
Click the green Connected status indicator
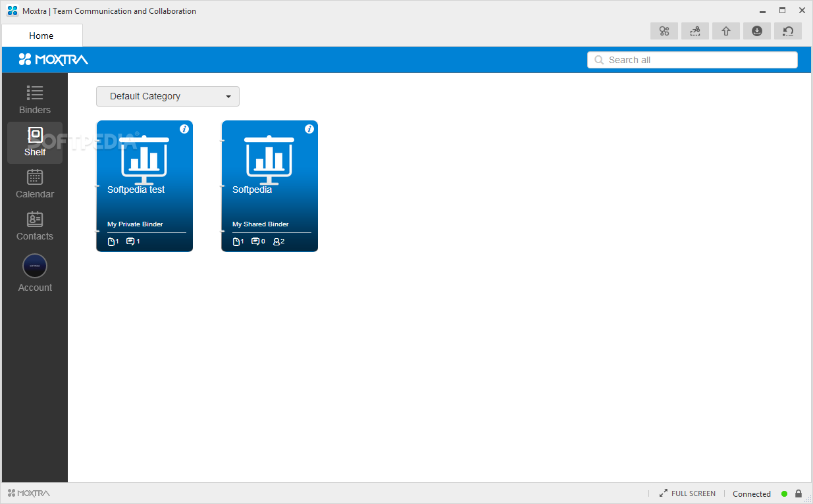coord(784,493)
